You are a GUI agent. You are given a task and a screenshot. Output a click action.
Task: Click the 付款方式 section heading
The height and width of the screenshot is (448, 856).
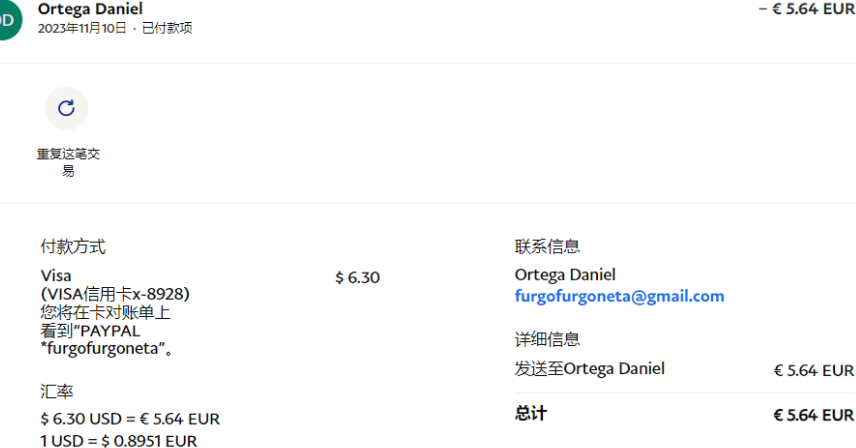tap(73, 247)
